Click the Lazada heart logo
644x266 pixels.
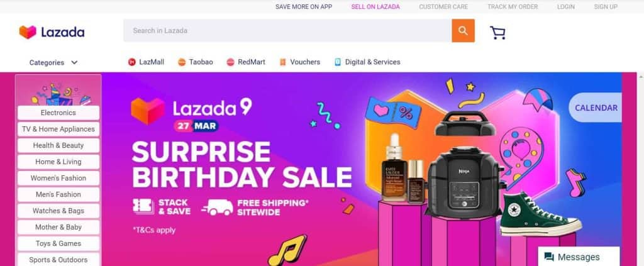coord(28,32)
